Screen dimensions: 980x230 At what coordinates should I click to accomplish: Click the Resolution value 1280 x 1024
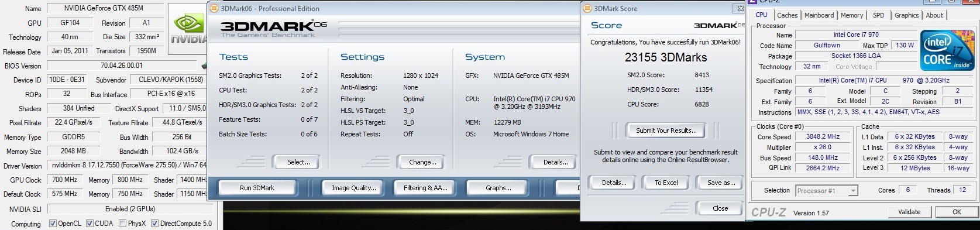click(x=421, y=75)
